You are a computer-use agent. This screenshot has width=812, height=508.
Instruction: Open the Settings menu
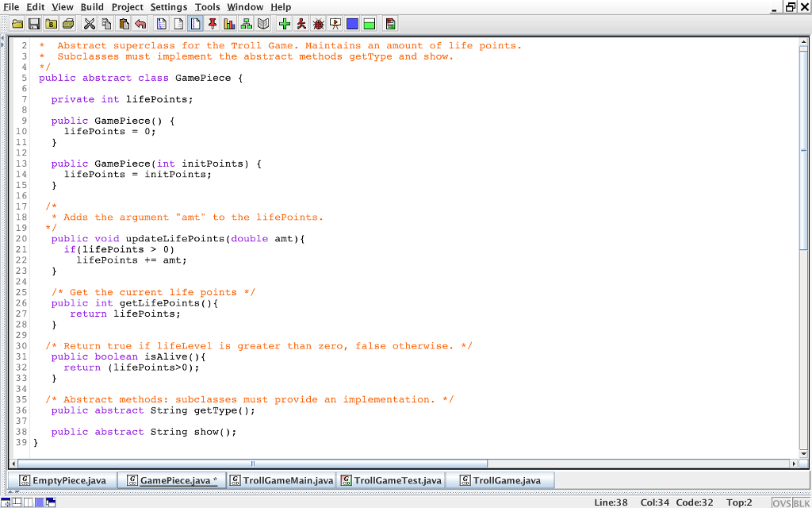click(169, 6)
